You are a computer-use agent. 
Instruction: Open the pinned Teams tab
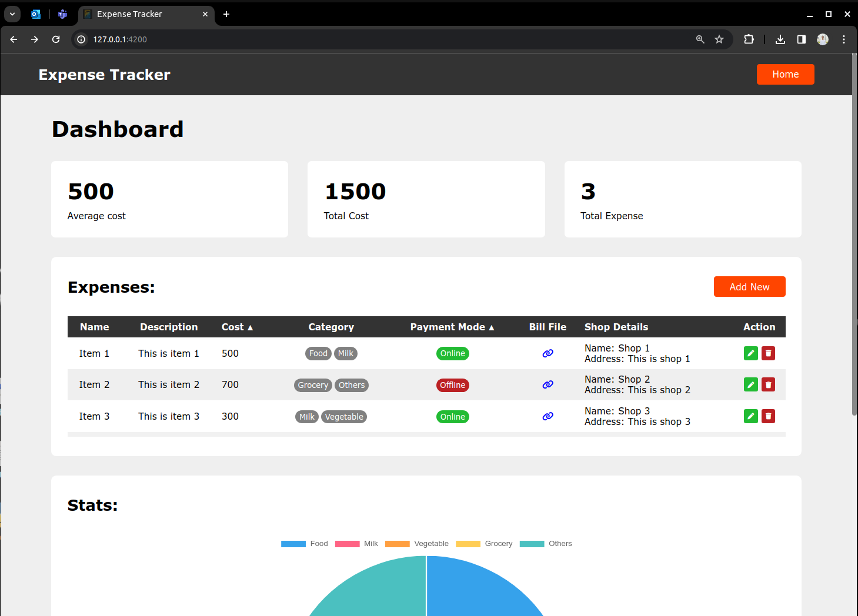click(x=63, y=14)
